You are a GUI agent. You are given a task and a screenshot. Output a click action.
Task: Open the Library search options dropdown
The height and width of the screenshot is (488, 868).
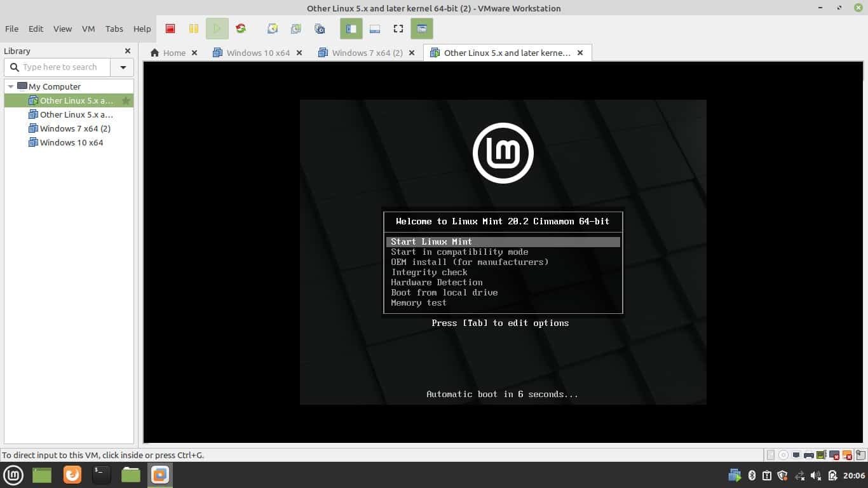[x=123, y=67]
